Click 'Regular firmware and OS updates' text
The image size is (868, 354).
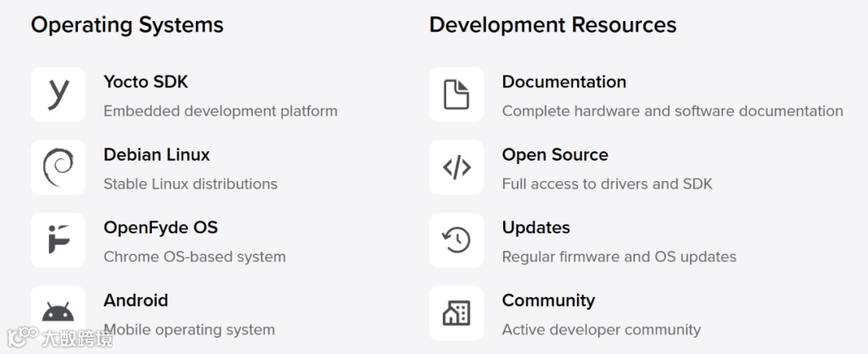pyautogui.click(x=619, y=257)
